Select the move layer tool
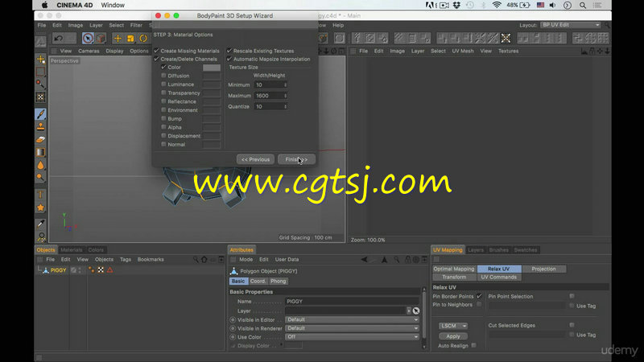 (41, 60)
